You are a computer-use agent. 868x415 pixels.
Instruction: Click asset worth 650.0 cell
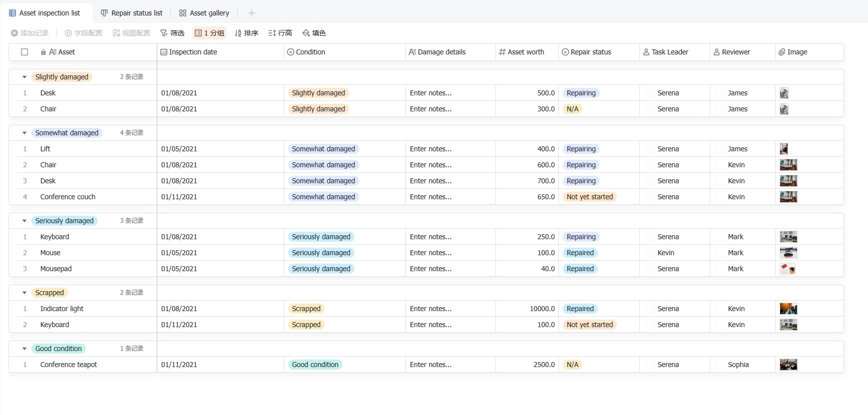coord(527,197)
